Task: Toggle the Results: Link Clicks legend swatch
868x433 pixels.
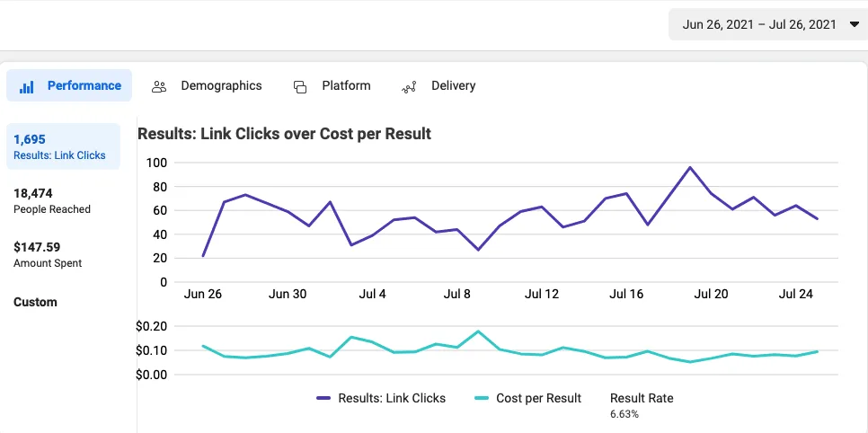Action: coord(323,399)
